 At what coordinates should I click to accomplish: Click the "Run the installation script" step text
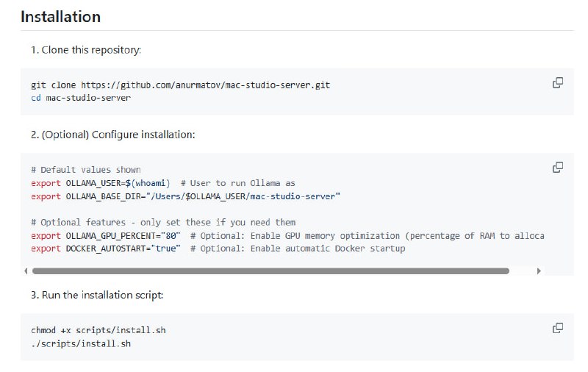101,295
